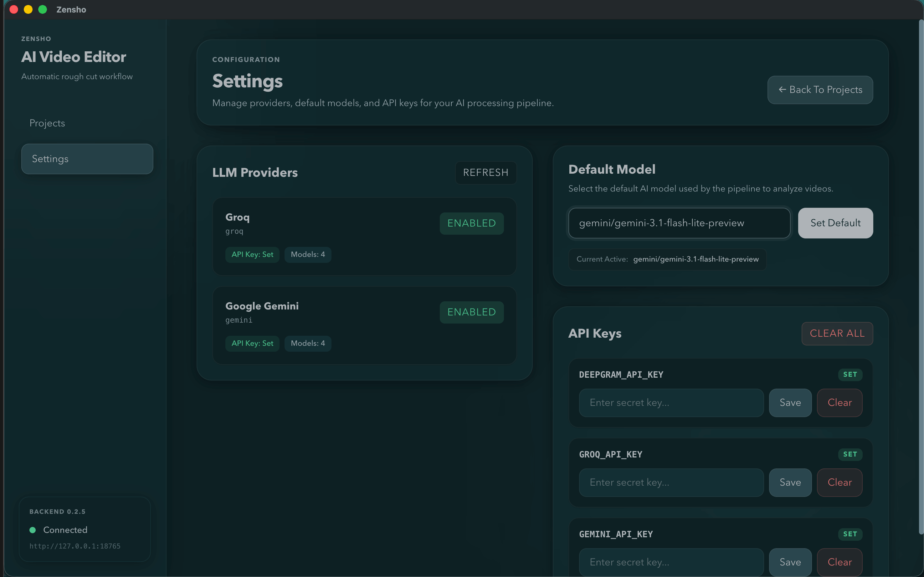Image resolution: width=924 pixels, height=577 pixels.
Task: Focus the DEEPGRAM_API_KEY secret key field
Action: (671, 403)
